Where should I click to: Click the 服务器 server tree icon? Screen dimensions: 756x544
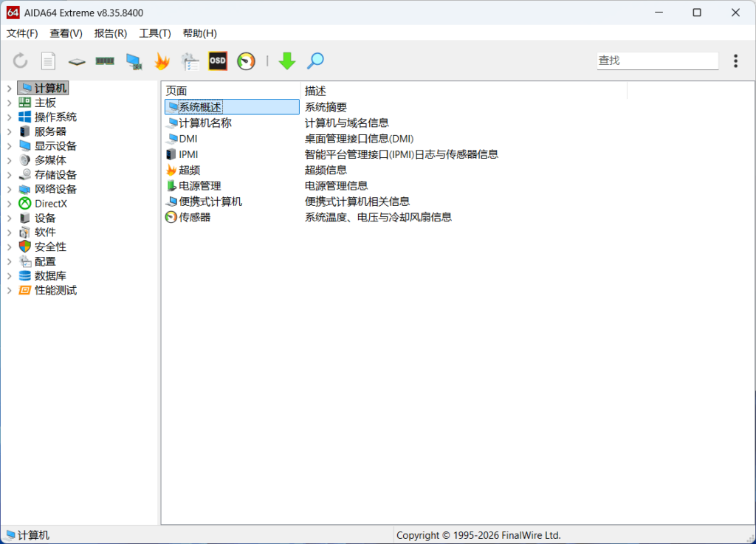point(24,131)
